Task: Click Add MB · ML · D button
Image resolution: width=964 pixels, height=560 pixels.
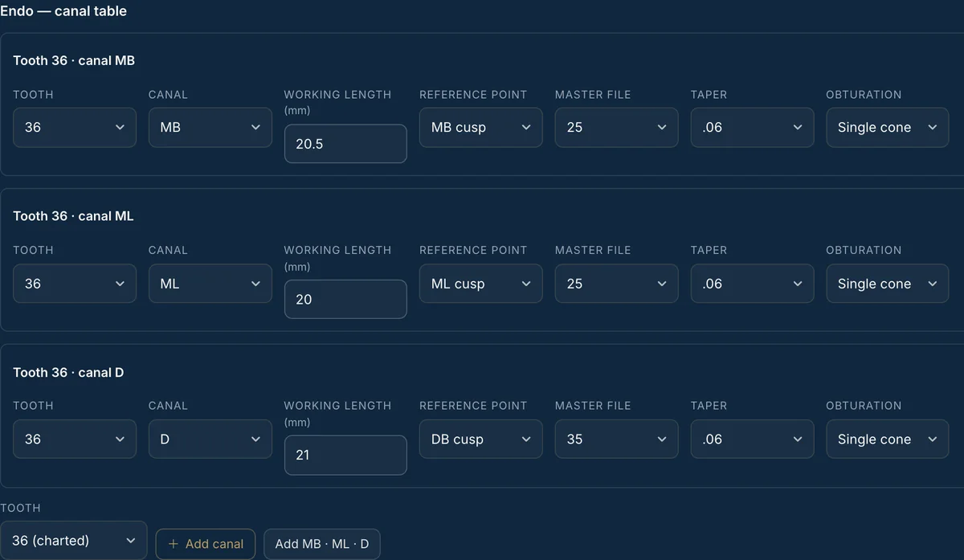Action: coord(322,544)
